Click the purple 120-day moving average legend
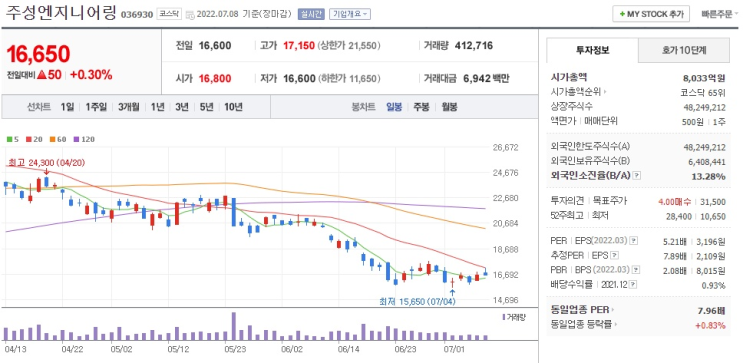The image size is (743, 363). [84, 139]
